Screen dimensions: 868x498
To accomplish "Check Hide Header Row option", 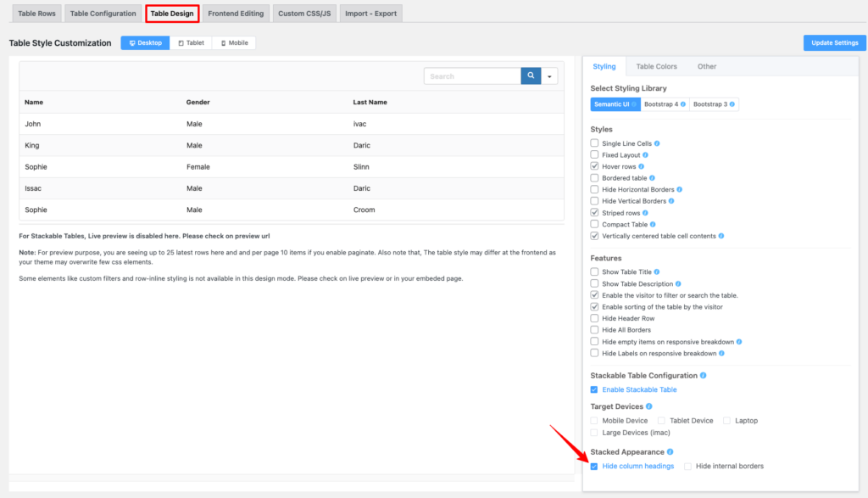I will coord(594,318).
